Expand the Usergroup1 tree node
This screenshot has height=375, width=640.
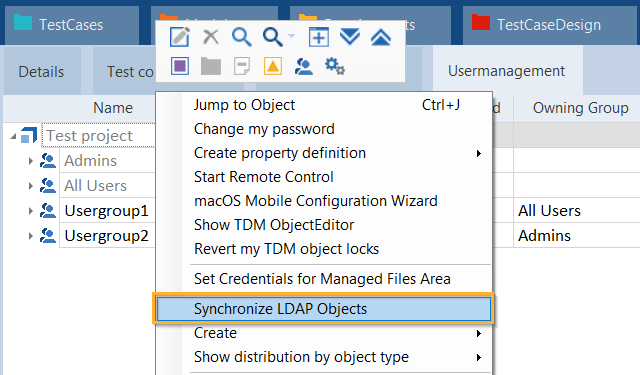[31, 211]
